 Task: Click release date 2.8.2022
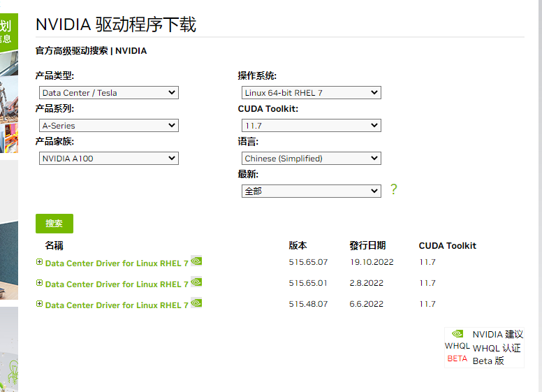367,283
